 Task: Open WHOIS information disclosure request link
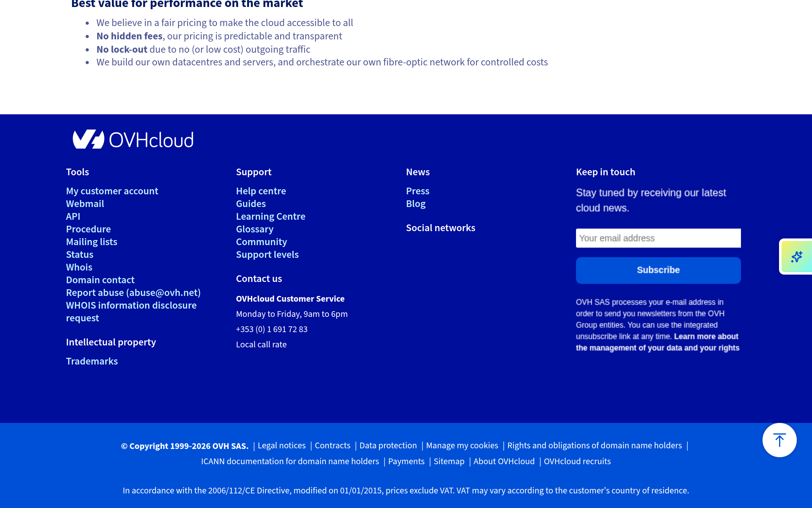131,311
